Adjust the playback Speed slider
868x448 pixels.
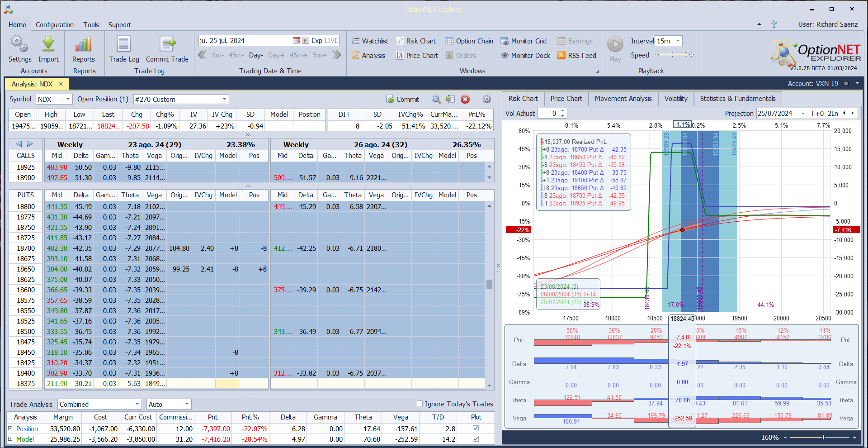pyautogui.click(x=673, y=55)
